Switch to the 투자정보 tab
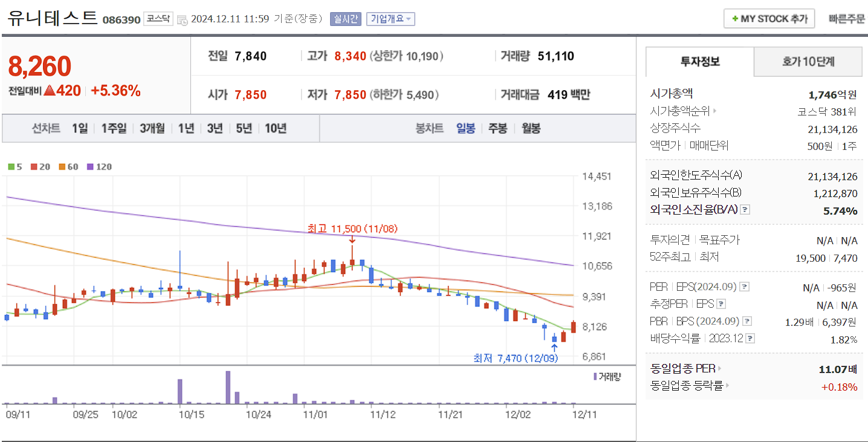868x442 pixels. [700, 62]
